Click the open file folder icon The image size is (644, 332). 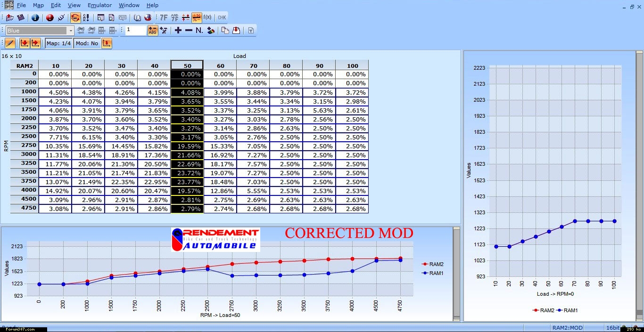pyautogui.click(x=10, y=18)
